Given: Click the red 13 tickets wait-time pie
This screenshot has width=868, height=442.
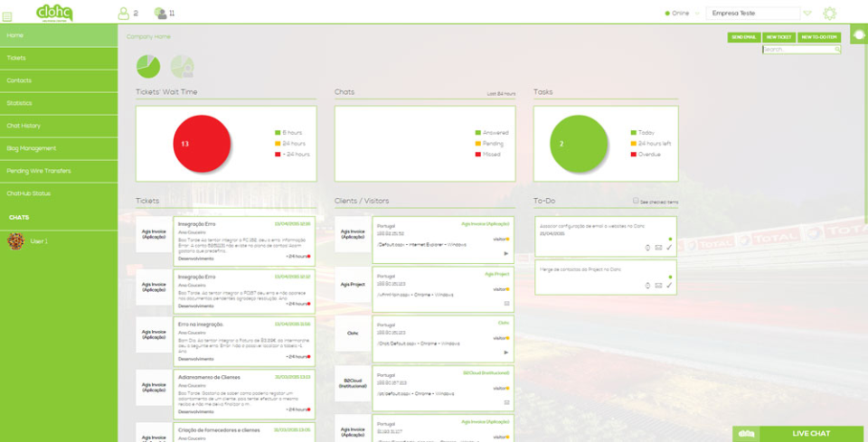Looking at the screenshot, I should [x=202, y=144].
